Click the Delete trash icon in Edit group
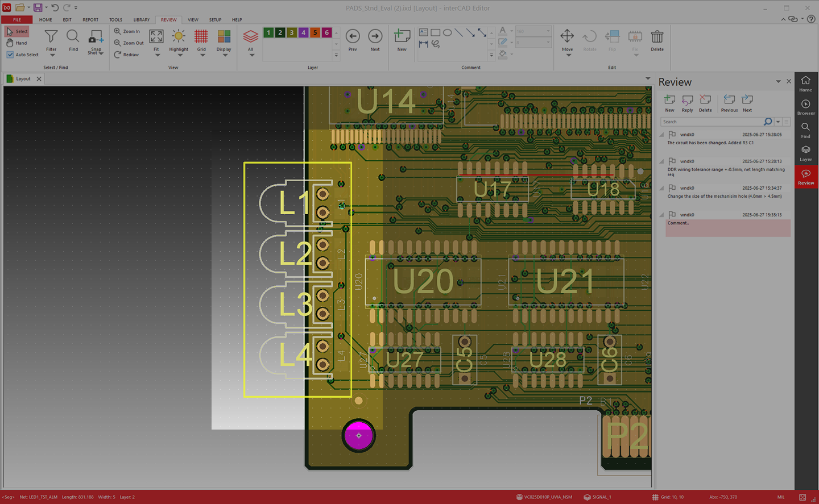The image size is (819, 504). 657,40
